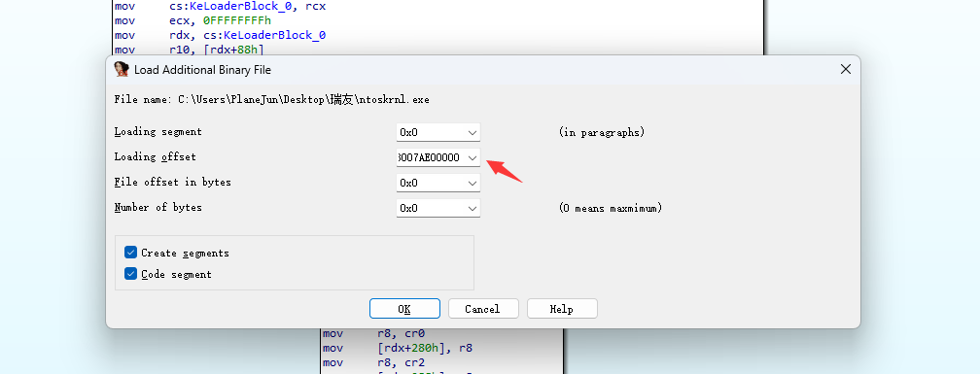The width and height of the screenshot is (980, 374).
Task: Click the IDA icon in the dialog title bar
Action: point(122,69)
